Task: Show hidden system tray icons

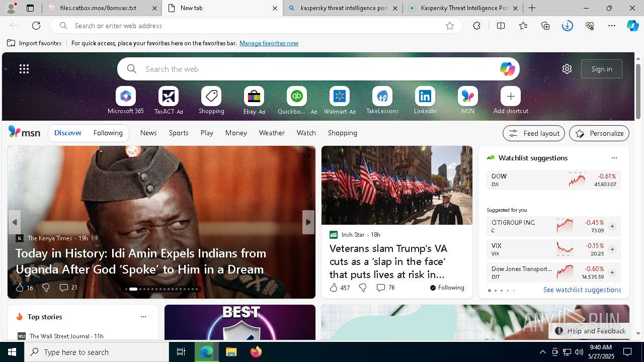Action: click(542, 352)
